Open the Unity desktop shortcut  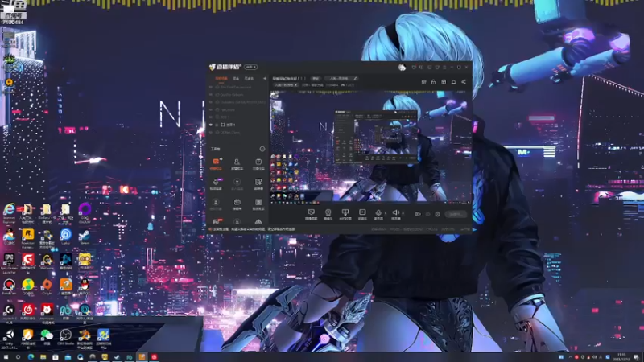coord(9,339)
